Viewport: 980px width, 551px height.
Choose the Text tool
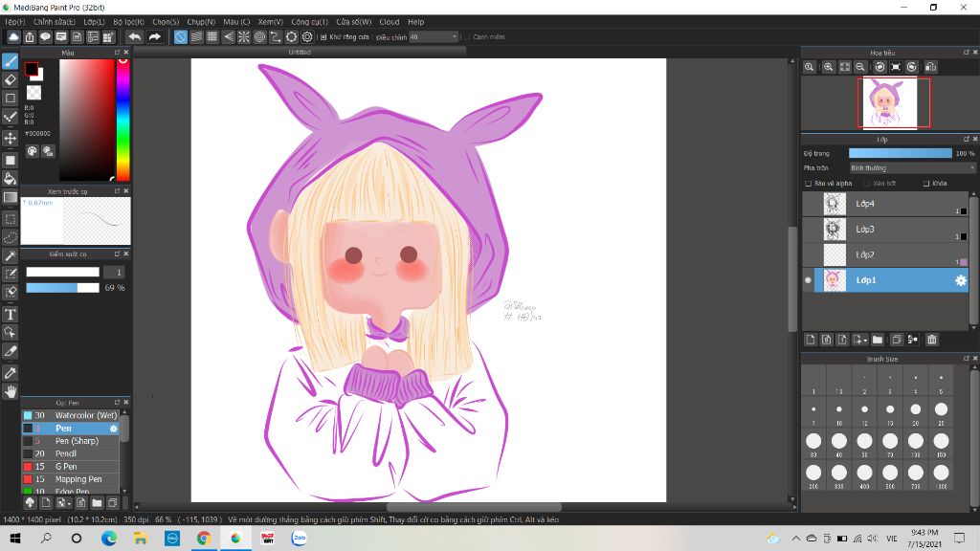click(11, 315)
